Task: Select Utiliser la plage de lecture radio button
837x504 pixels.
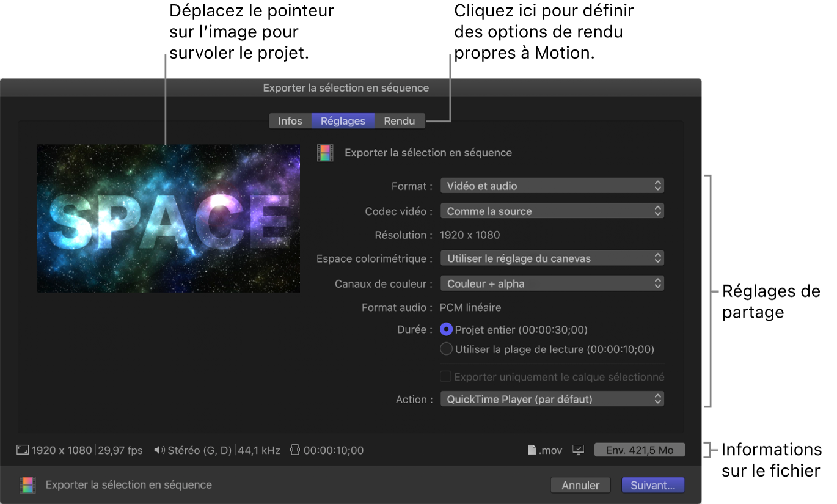Action: (x=447, y=349)
